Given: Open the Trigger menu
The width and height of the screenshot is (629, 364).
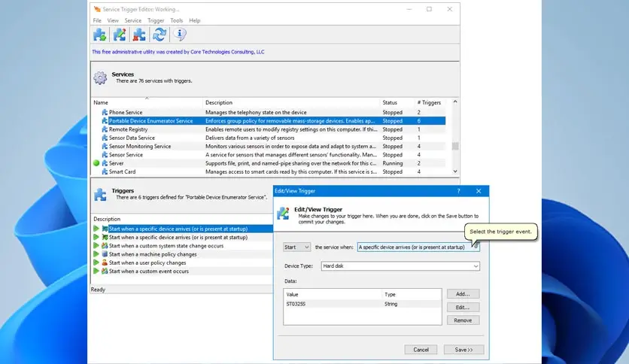Looking at the screenshot, I should point(156,20).
